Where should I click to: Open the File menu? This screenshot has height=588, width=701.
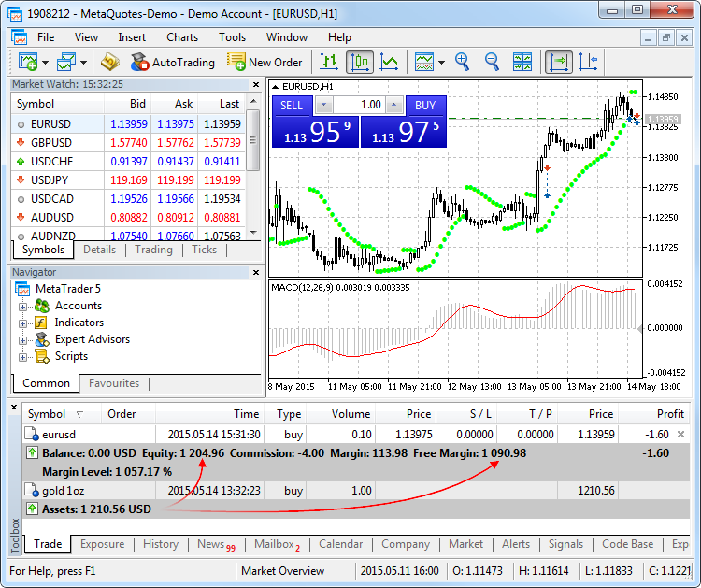click(x=46, y=37)
